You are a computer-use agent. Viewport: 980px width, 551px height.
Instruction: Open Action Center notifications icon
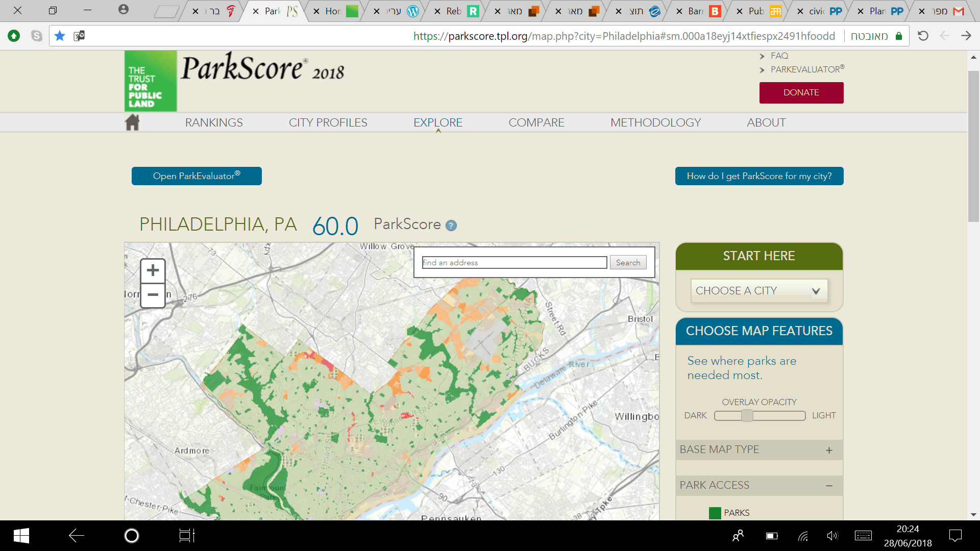(955, 536)
